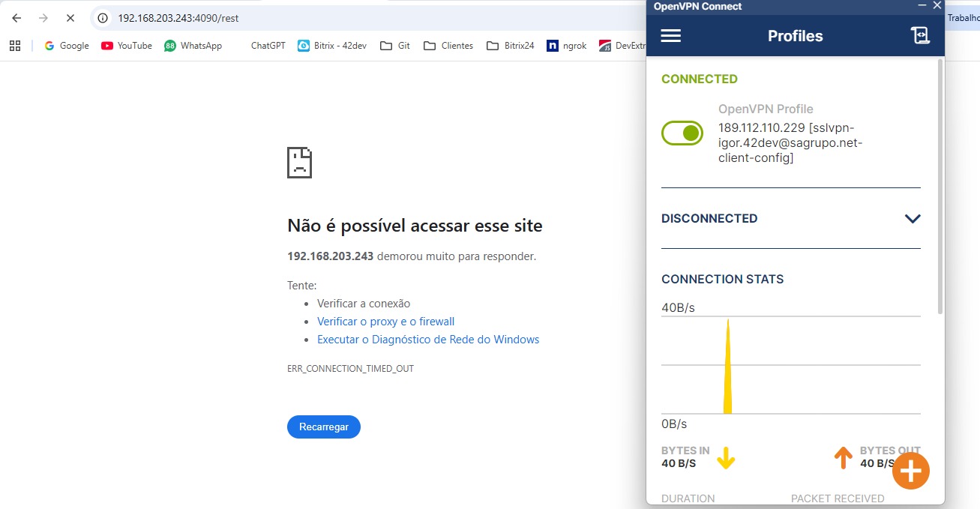Open the OpenVPN hamburger menu
Viewport: 980px width, 509px height.
pos(670,36)
